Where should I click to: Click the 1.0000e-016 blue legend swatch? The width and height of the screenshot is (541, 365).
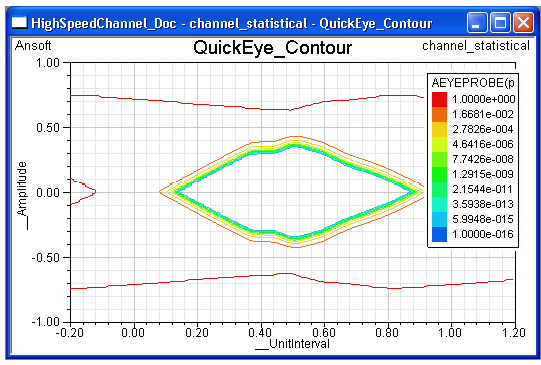tap(439, 234)
